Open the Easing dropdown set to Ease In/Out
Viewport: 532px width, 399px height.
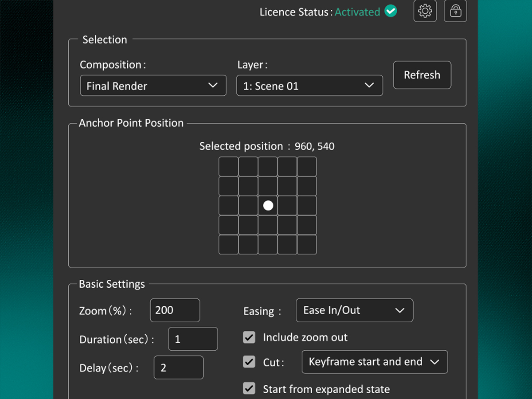coord(354,310)
